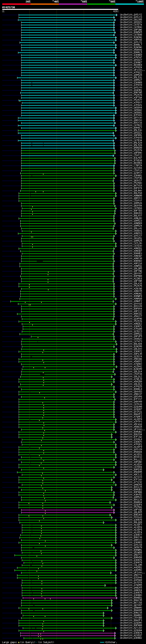Screen dimensions: 146x644
Task: Open hit UniRef100_C6TAT3
Action: tap(131, 342)
